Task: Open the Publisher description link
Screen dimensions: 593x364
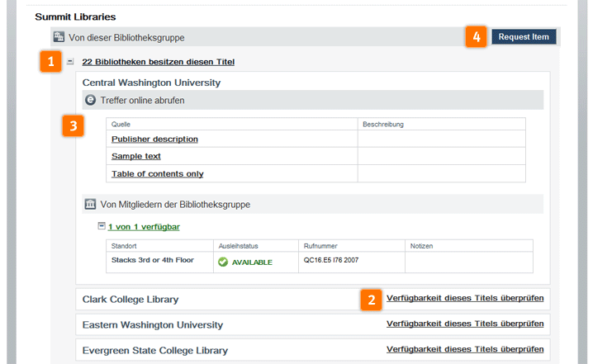Action: coord(154,139)
